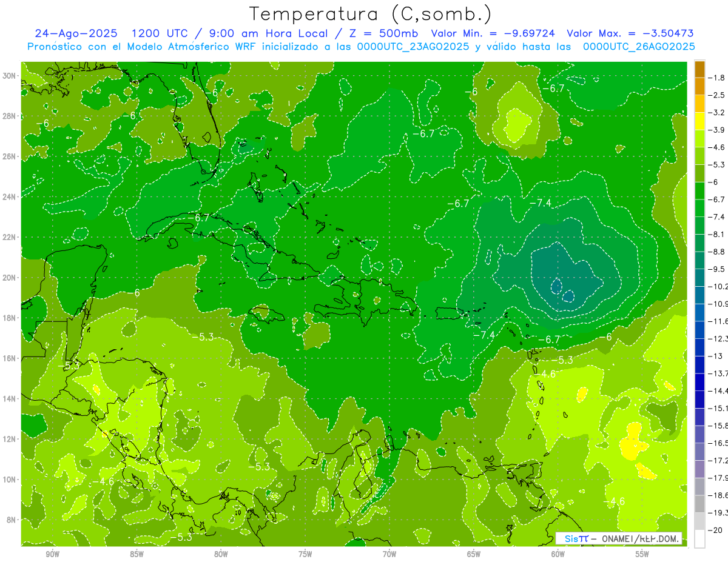Click the colorbar label "-9.5"

[716, 269]
